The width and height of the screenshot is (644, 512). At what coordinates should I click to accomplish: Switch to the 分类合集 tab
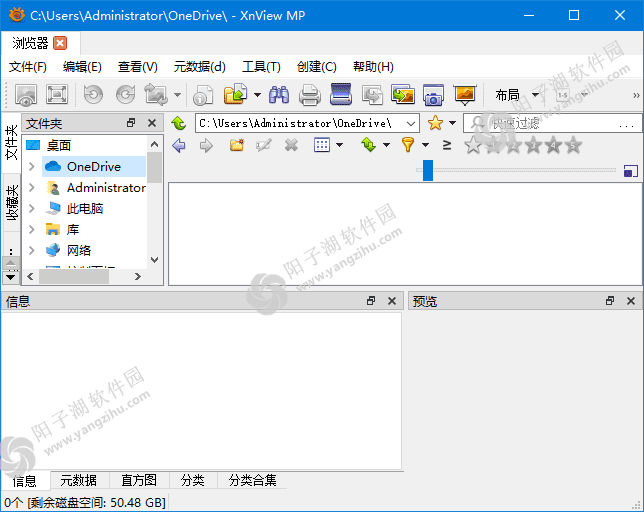(x=253, y=480)
